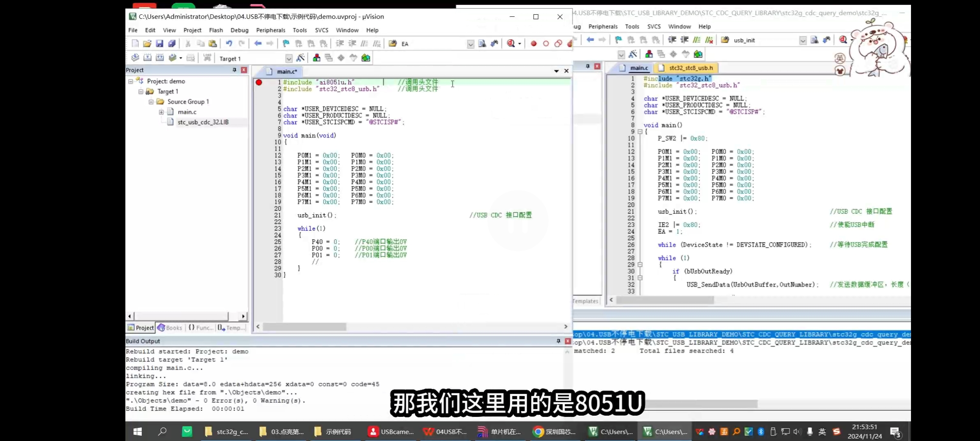Screen dimensions: 980x441
Task: Open the Pack Installer green icon
Action: click(366, 58)
